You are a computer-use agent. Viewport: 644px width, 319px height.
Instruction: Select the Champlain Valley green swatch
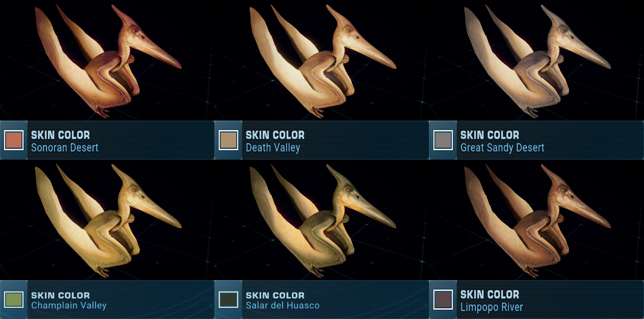tap(14, 300)
